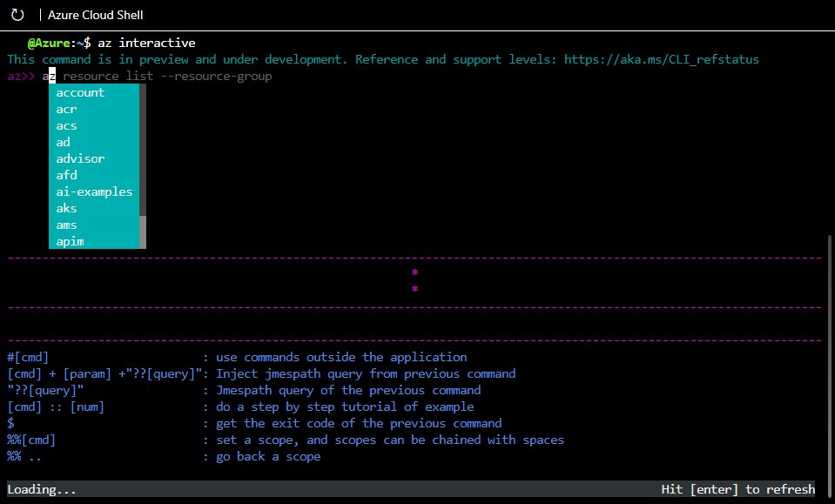Click the restart Cloud Shell icon
Viewport: 835px width, 504px height.
[17, 14]
